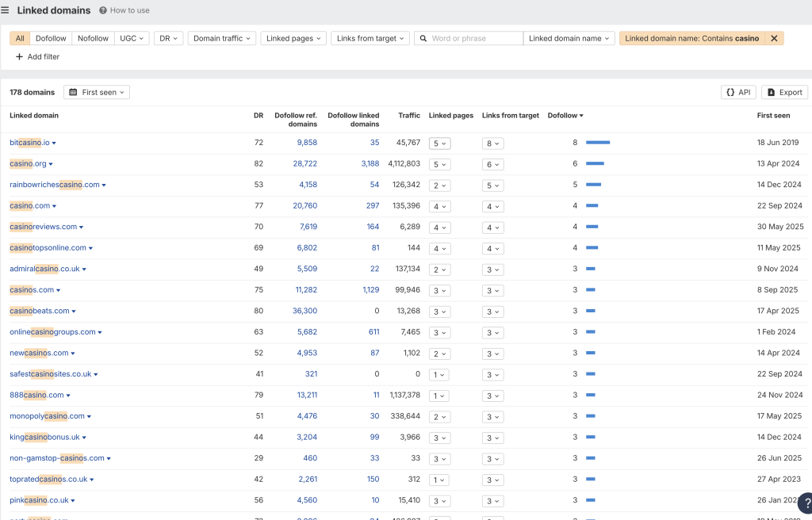Screen dimensions: 812x520
Task: Click 3,188 linked domains for casino.org
Action: click(370, 163)
